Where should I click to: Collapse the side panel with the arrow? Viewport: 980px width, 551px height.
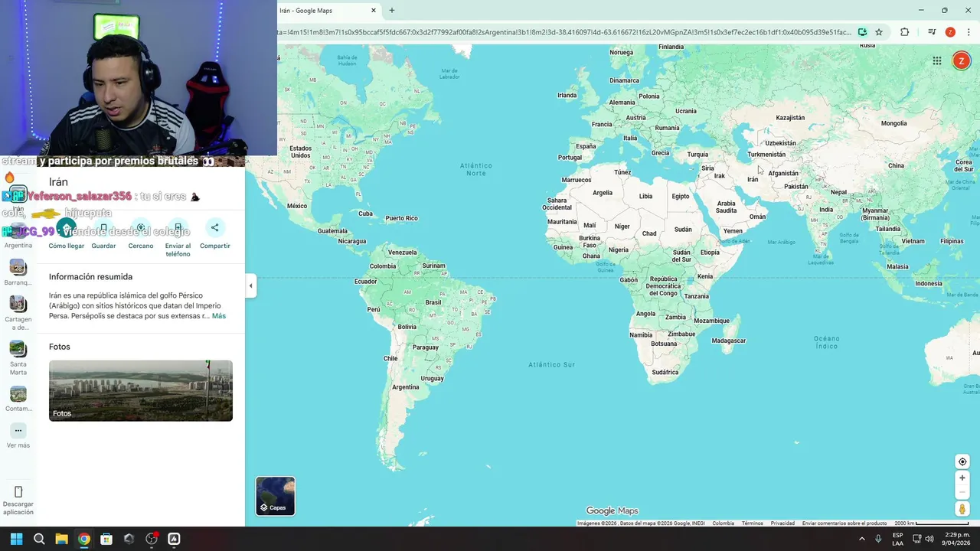[250, 286]
